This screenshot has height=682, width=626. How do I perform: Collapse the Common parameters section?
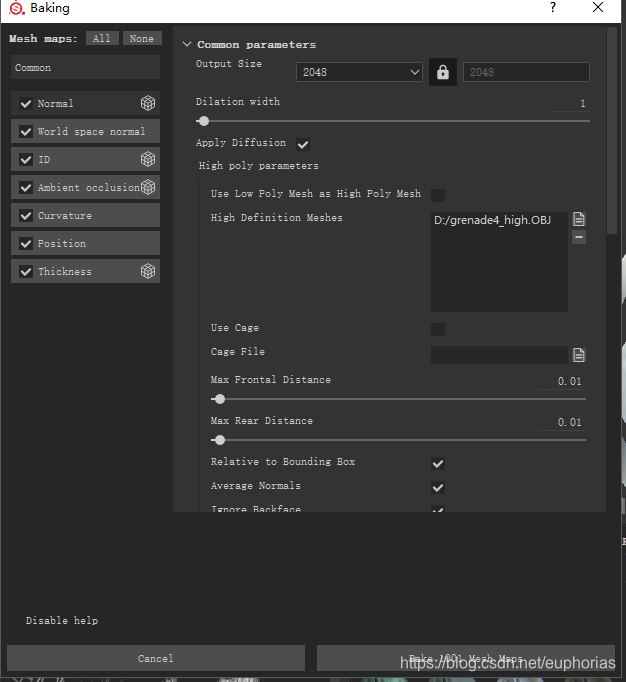187,44
